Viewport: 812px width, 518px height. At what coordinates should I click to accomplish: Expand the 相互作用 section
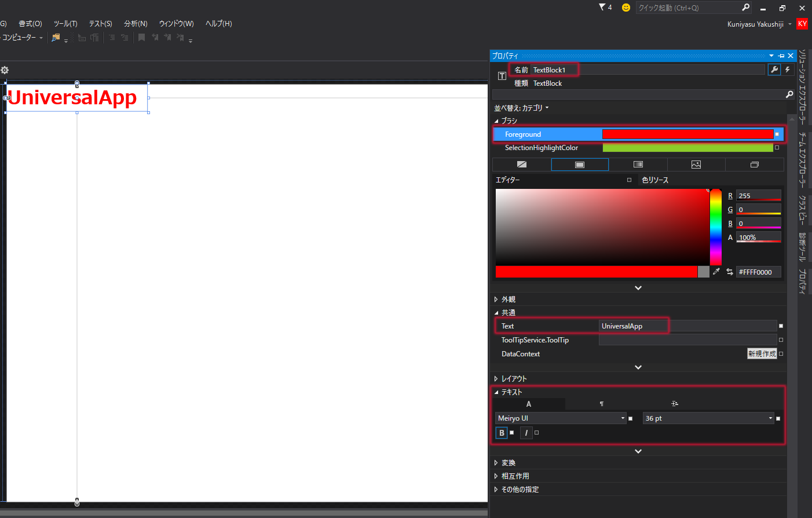click(x=496, y=476)
